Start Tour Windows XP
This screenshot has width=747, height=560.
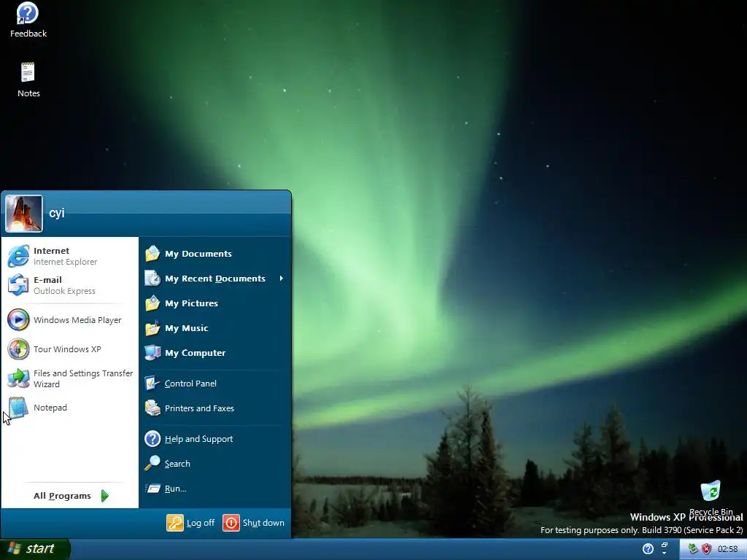coord(69,349)
